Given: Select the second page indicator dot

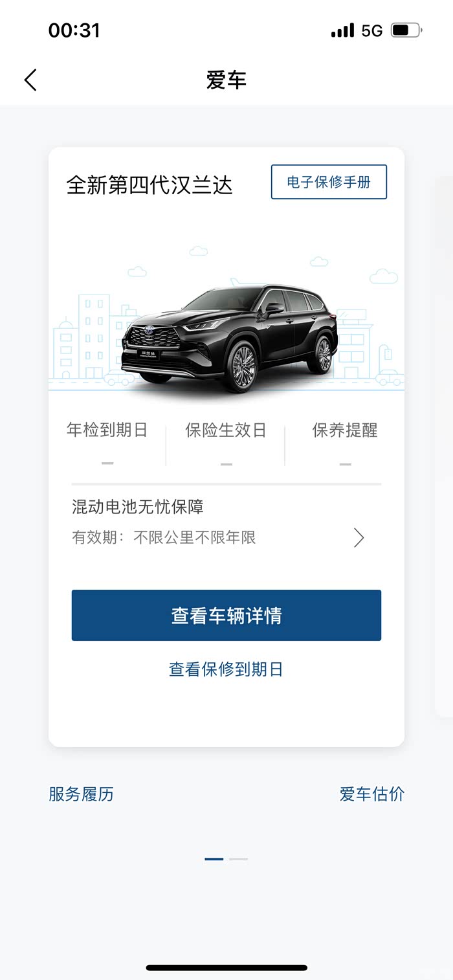Looking at the screenshot, I should 238,859.
